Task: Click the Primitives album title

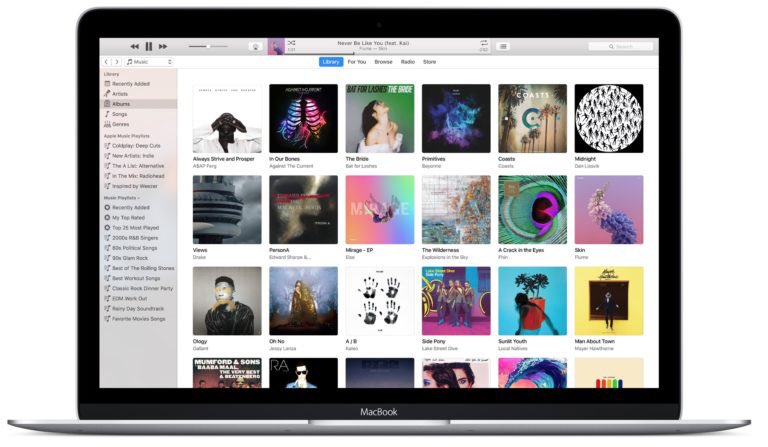Action: coord(433,159)
